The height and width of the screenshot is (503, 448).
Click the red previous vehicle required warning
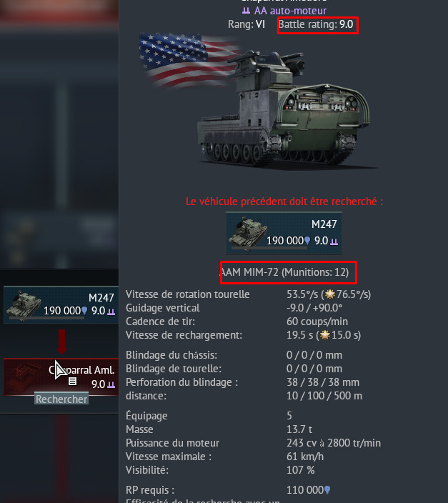284,201
